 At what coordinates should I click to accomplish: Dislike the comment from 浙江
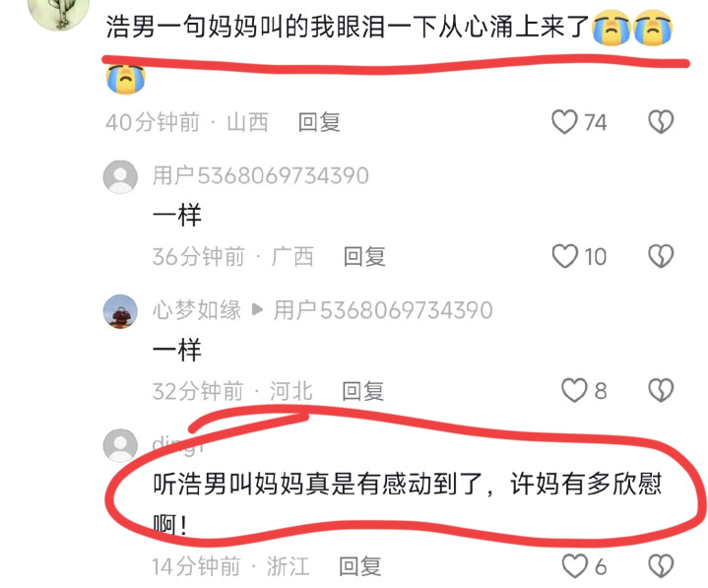point(661,566)
